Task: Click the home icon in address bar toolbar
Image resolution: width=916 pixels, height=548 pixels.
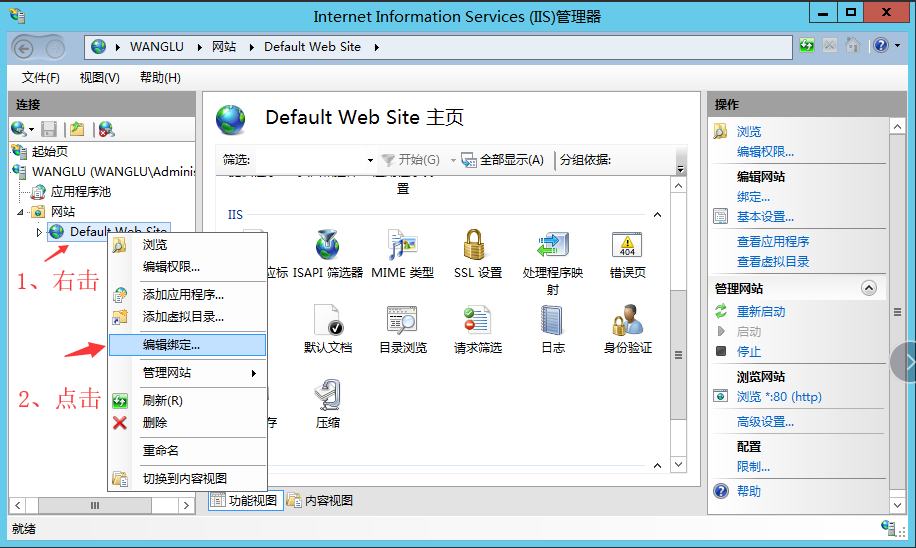Action: 853,45
